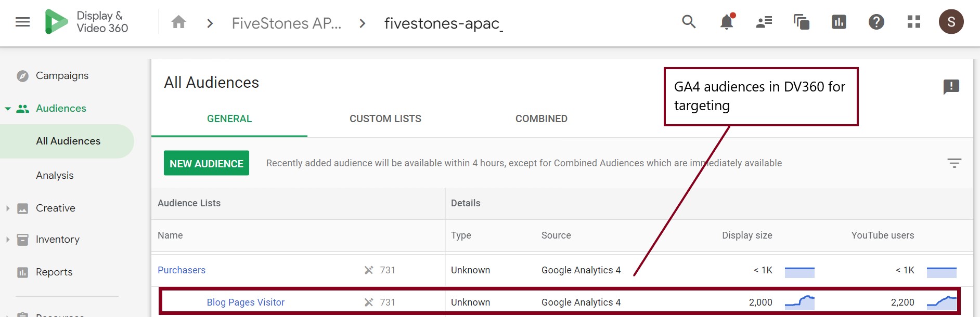Viewport: 980px width, 317px height.
Task: Click the Blog Pages Visitor 2,000 display size
Action: click(x=760, y=302)
